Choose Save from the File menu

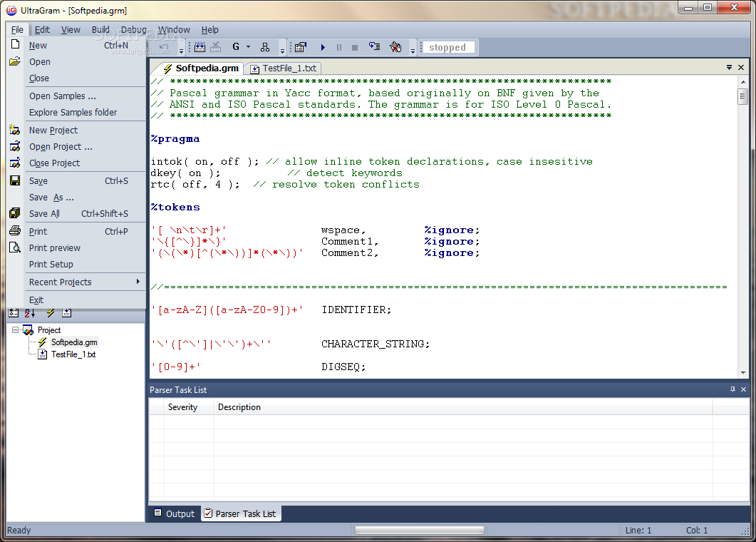pos(77,181)
